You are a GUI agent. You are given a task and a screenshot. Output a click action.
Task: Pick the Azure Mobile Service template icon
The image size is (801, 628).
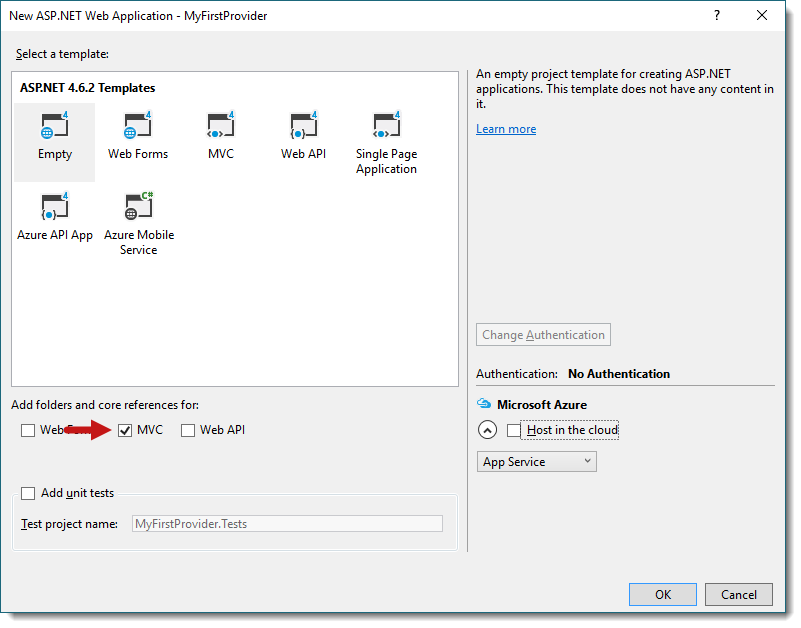pyautogui.click(x=138, y=206)
